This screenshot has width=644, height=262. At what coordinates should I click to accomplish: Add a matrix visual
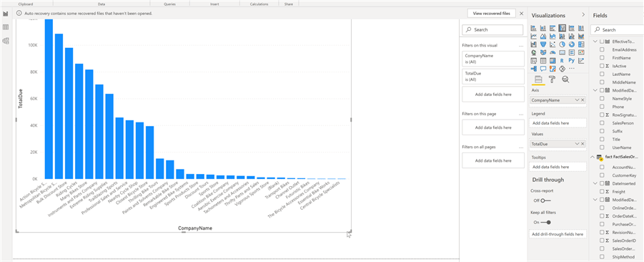coord(553,60)
